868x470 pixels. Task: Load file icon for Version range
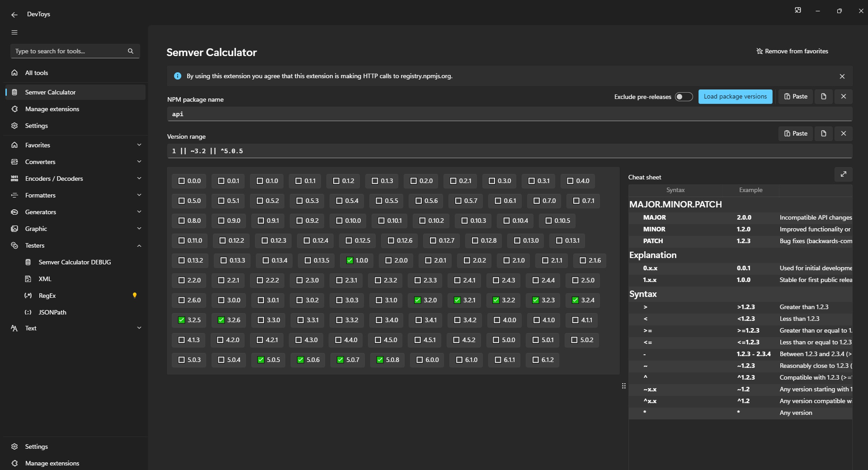coord(824,133)
